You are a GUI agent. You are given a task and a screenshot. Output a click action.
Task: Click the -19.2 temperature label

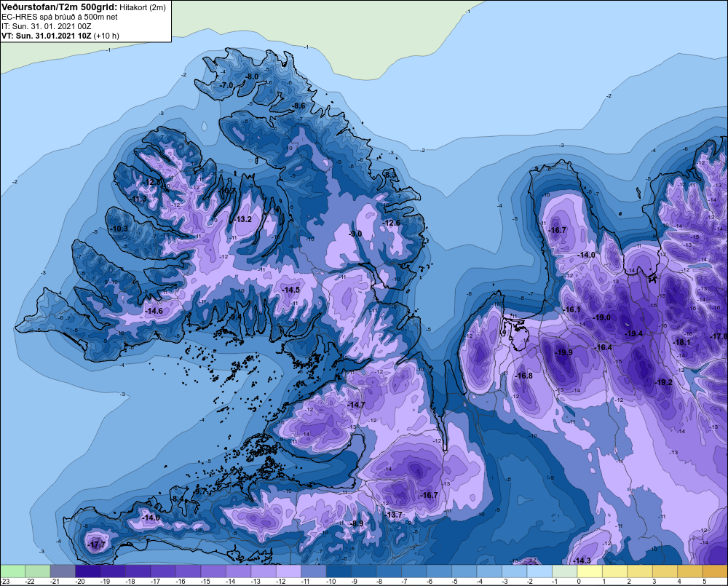coord(663,382)
